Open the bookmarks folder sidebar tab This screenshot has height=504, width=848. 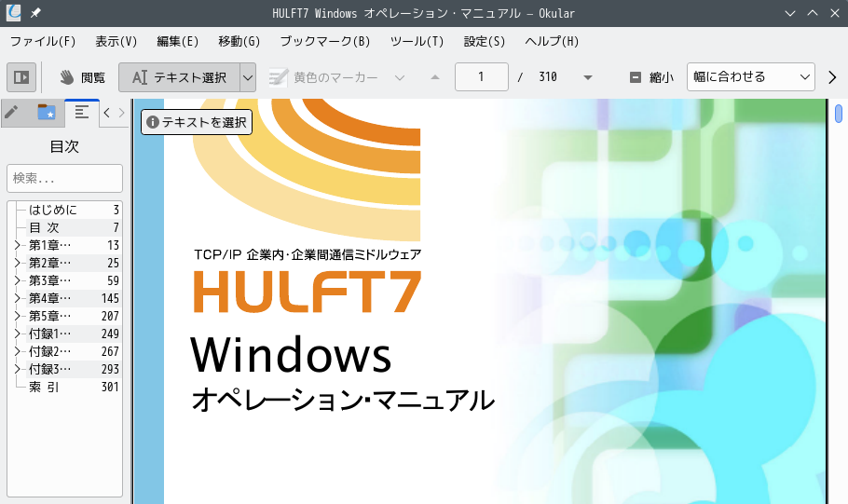[47, 113]
